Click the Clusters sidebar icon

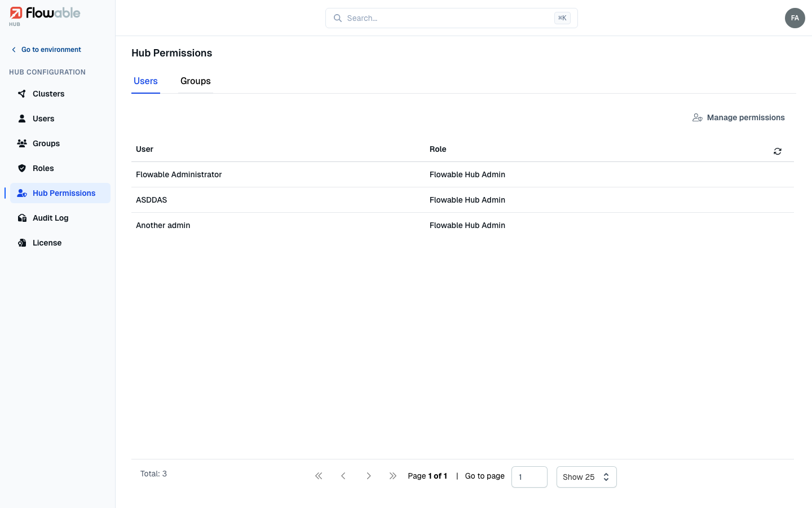pyautogui.click(x=22, y=94)
